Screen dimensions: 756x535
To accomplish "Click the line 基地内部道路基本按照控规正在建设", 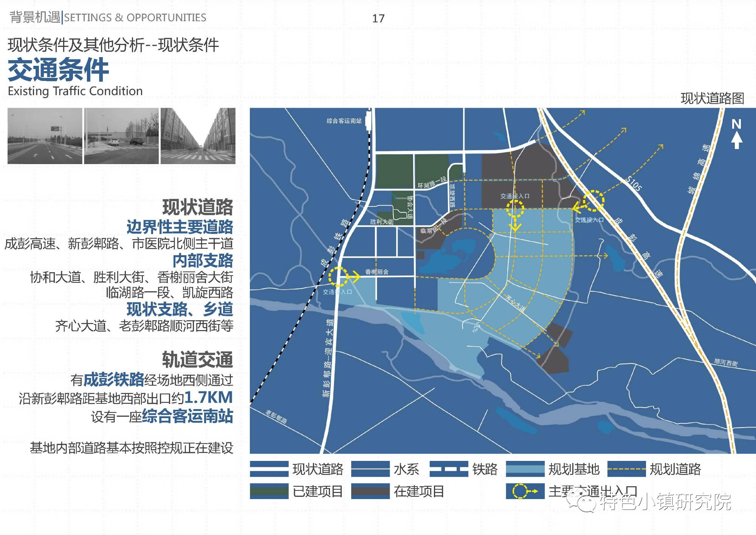I will [132, 448].
